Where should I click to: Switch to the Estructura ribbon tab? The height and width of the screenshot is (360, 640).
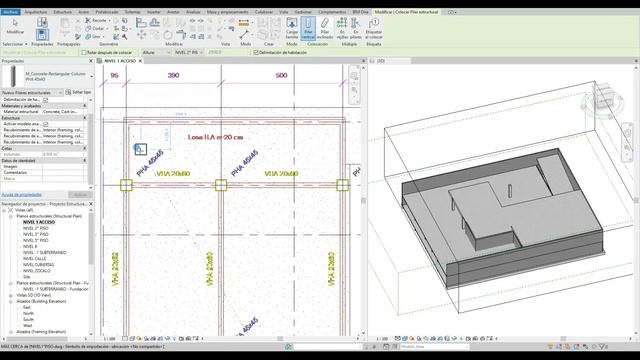(x=62, y=12)
